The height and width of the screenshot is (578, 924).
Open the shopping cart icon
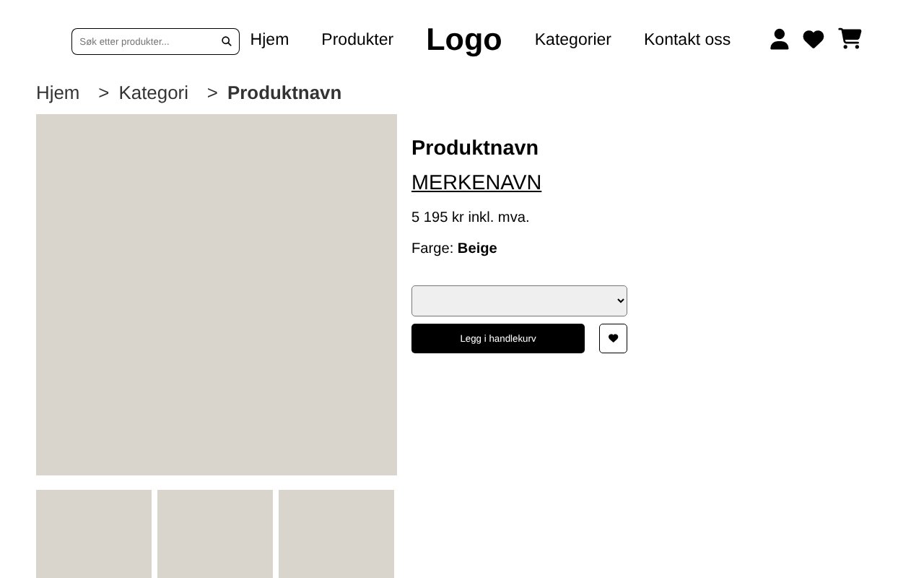pos(850,38)
